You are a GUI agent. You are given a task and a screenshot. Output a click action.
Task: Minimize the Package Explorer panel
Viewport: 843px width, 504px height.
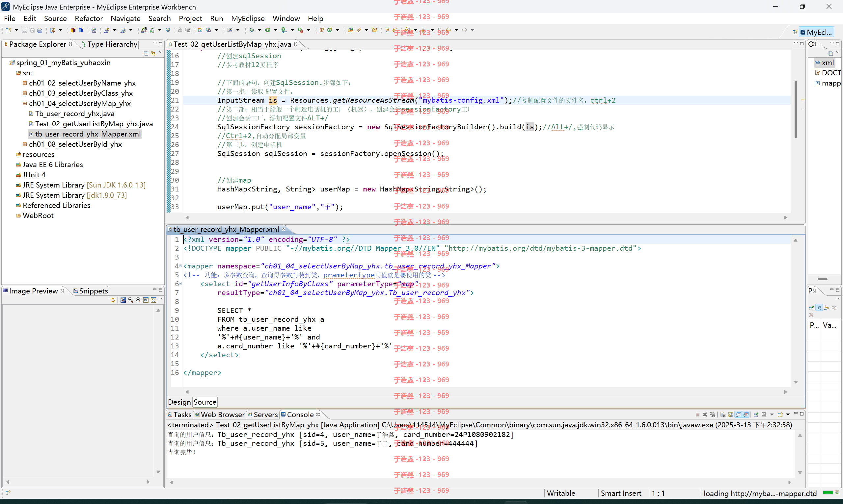coord(154,43)
